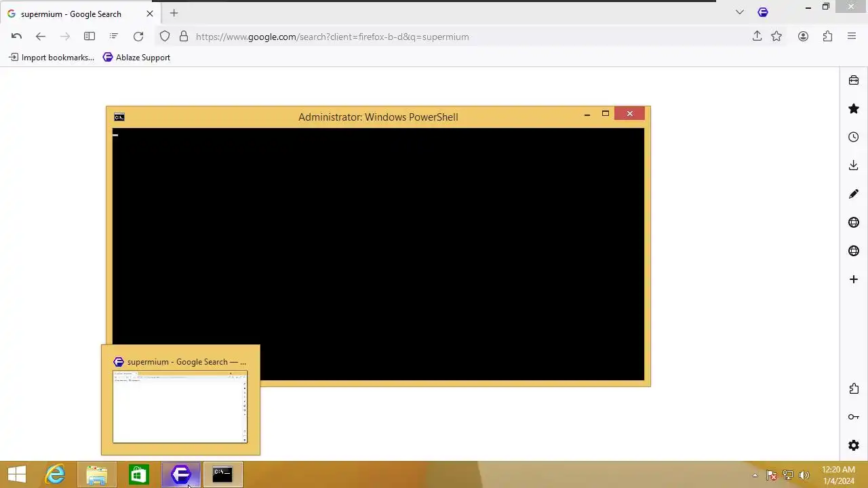
Task: Click the second globe web panel icon
Action: pos(854,251)
